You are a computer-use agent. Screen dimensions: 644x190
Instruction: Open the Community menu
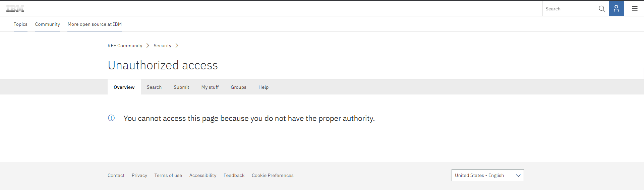tap(48, 24)
